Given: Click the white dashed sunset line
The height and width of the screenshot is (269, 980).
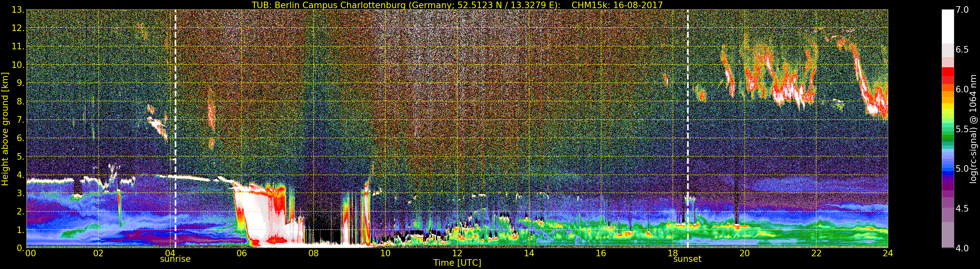Looking at the screenshot, I should (687, 129).
